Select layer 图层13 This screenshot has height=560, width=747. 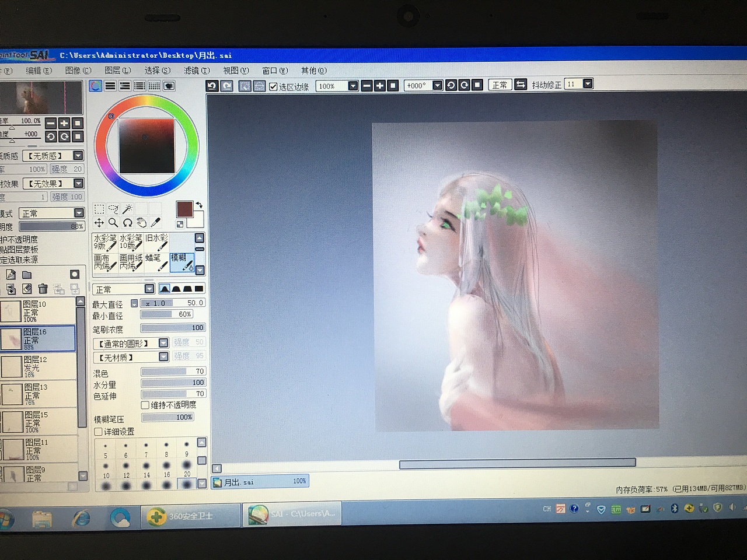(39, 394)
